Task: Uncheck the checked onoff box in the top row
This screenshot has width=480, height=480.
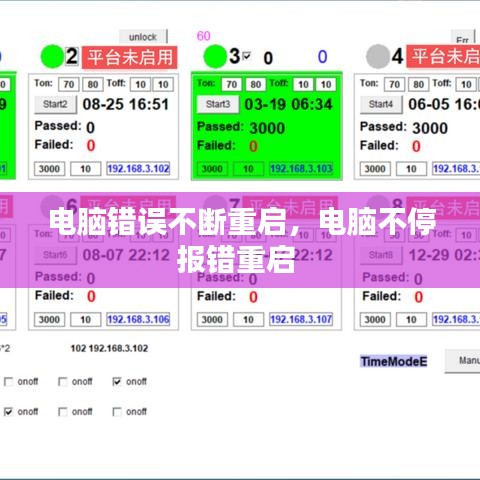Action: pos(117,381)
